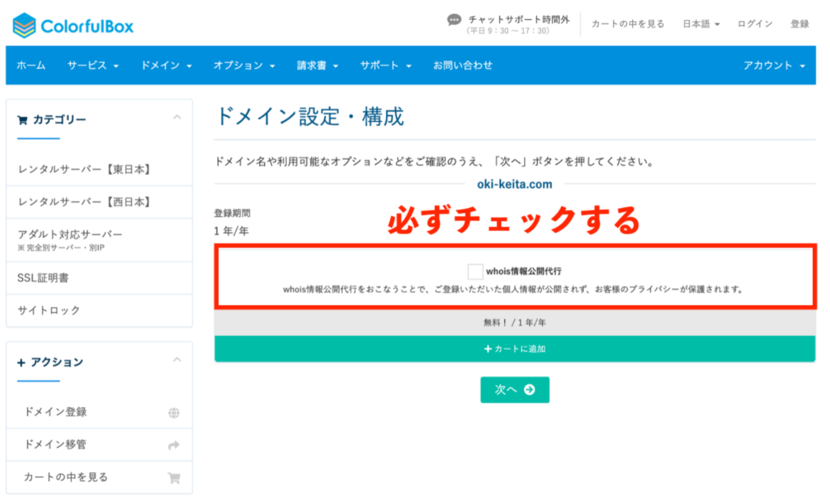The image size is (830, 504).
Task: Click ホーム in the navigation menu
Action: pos(31,66)
